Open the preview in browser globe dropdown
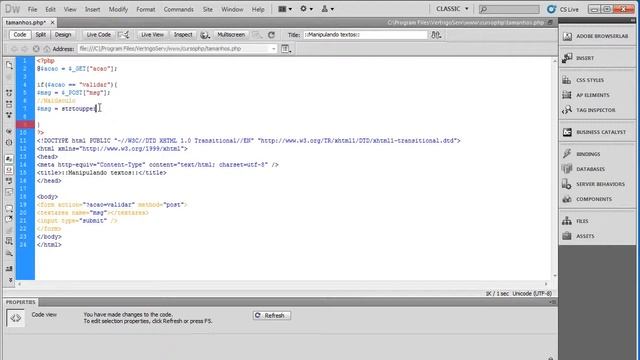640x360 pixels. point(205,36)
